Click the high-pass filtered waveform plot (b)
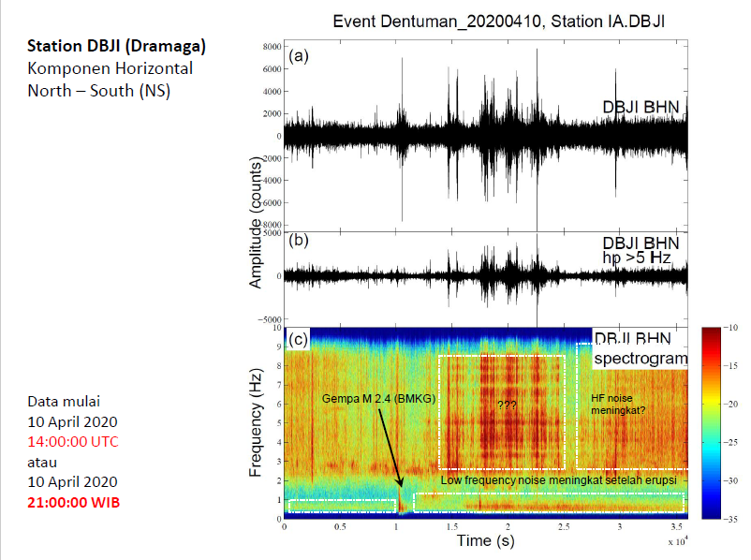Viewport: 751px width, 560px height. pos(486,280)
